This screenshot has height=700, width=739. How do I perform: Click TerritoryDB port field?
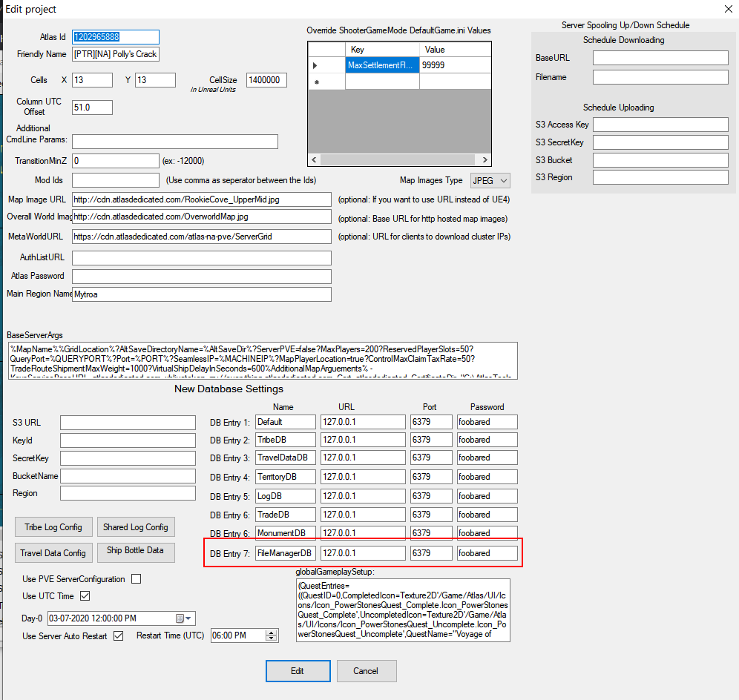tap(431, 477)
